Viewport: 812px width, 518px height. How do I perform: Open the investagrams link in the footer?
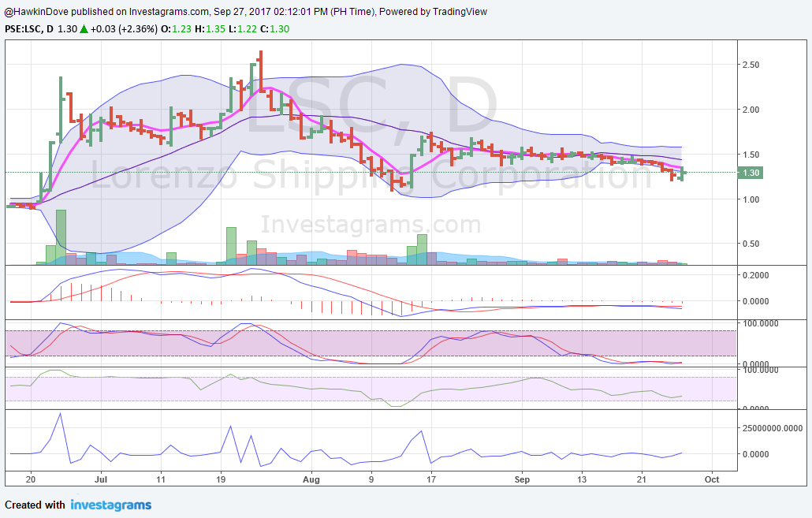tap(110, 505)
